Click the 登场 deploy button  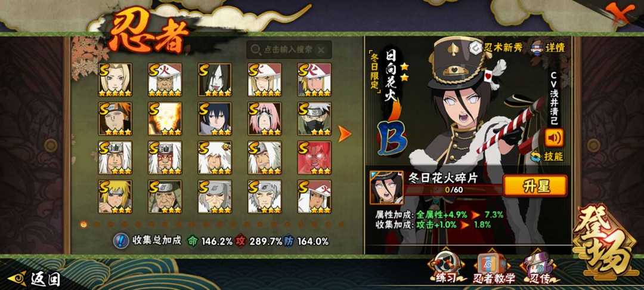pyautogui.click(x=603, y=242)
